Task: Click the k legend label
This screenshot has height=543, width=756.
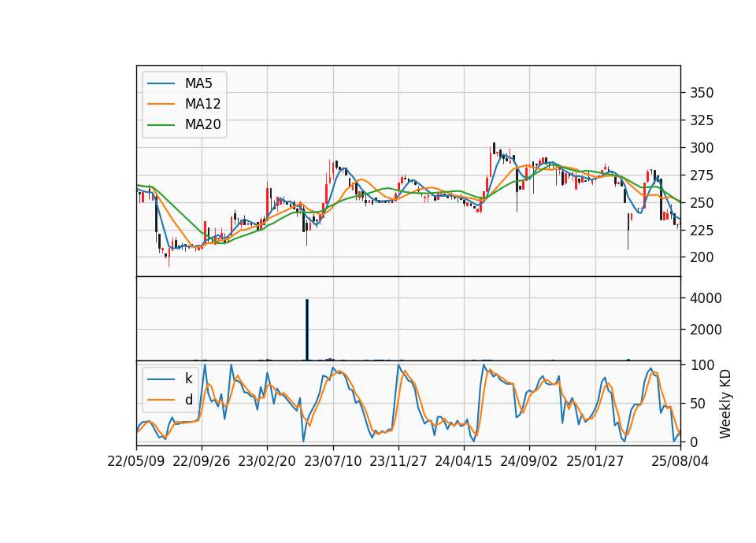Action: click(x=188, y=379)
